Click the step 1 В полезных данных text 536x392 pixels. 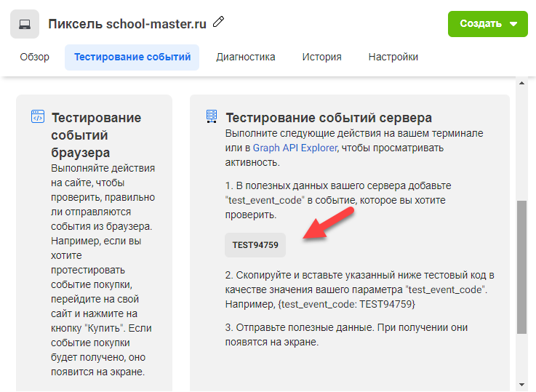[338, 200]
